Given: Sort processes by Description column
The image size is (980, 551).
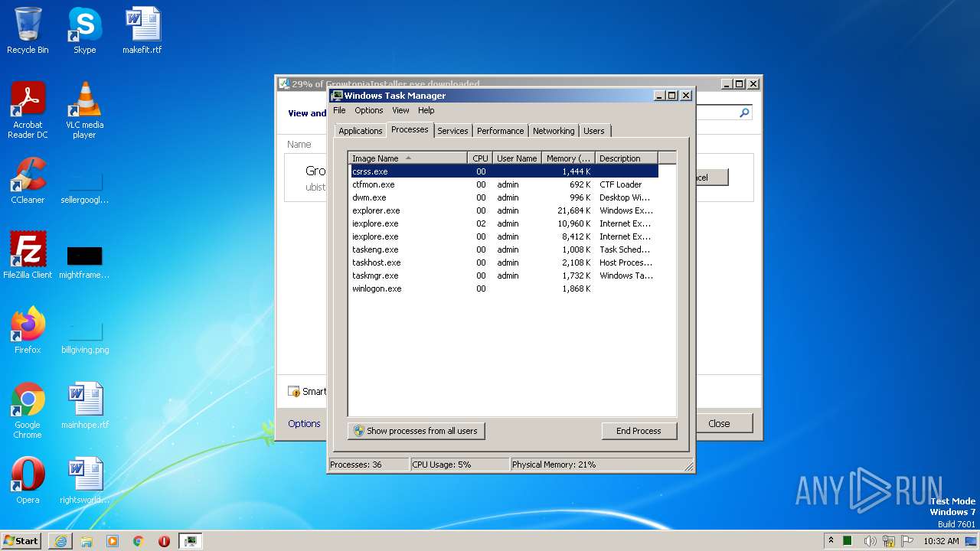Looking at the screenshot, I should click(626, 158).
